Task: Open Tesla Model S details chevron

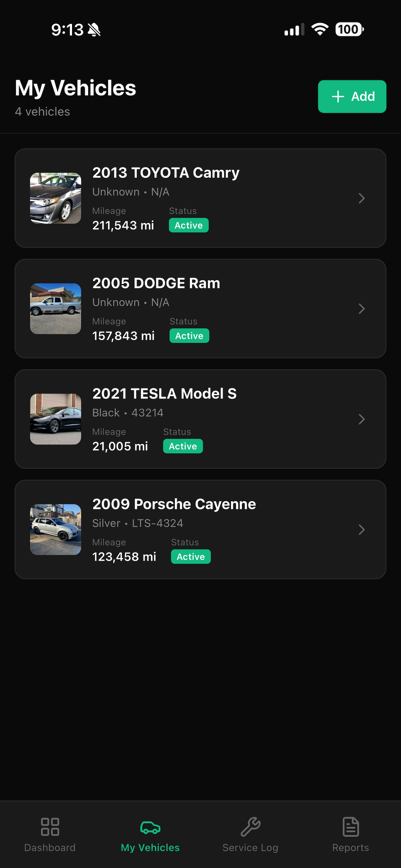Action: [x=362, y=419]
